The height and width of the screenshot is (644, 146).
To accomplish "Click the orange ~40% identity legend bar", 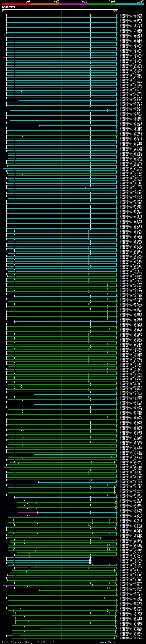I will [x=45, y=4].
